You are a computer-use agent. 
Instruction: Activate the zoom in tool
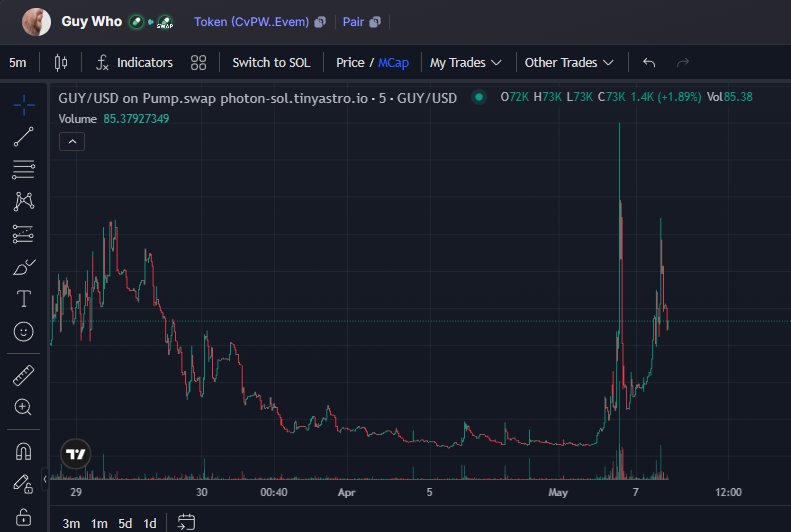(x=23, y=407)
